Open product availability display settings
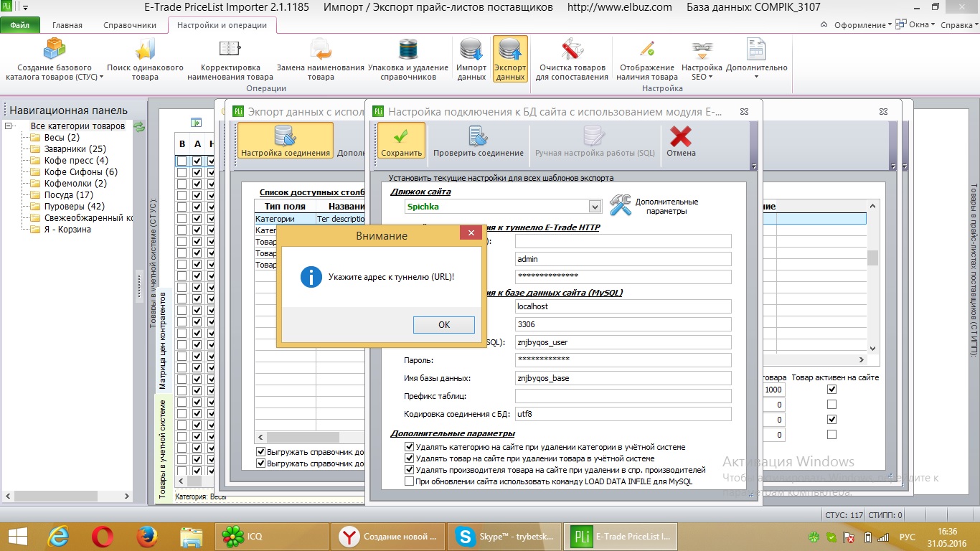 647,49
